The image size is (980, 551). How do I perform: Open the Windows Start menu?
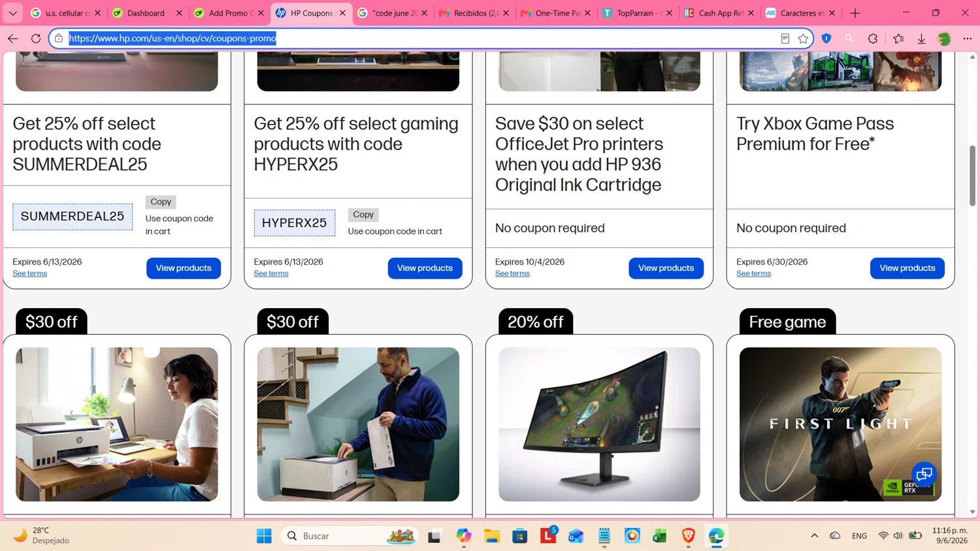[x=264, y=536]
